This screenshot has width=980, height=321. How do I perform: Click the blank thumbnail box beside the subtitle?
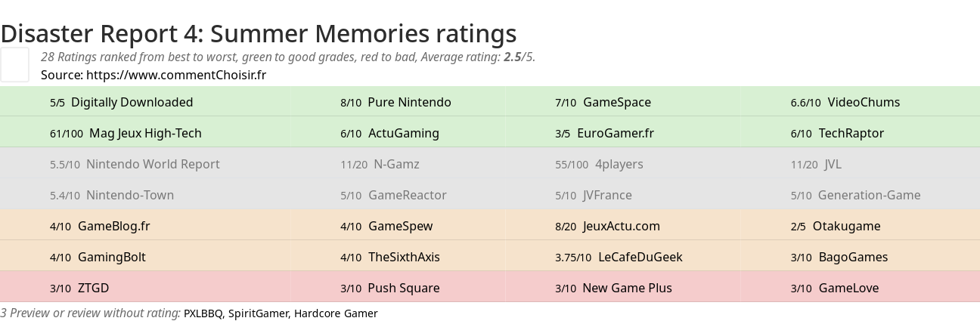tap(14, 64)
